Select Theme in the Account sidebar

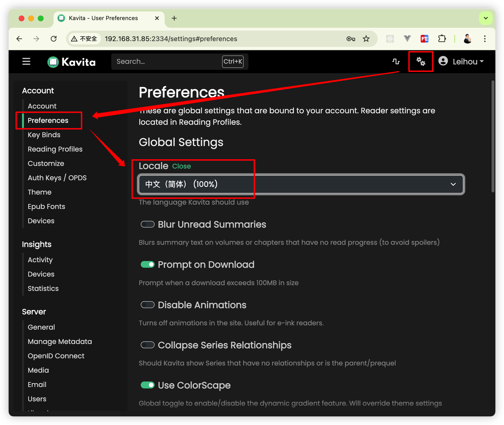(39, 192)
